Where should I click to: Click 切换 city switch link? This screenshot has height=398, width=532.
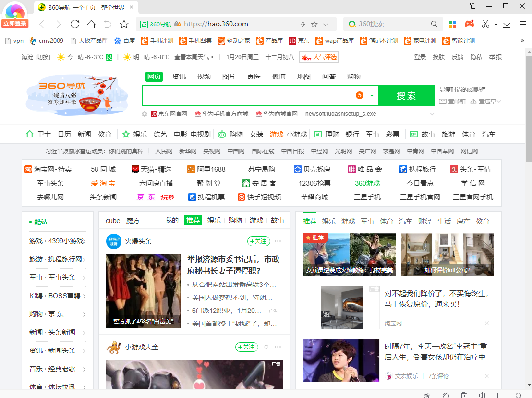coord(43,57)
